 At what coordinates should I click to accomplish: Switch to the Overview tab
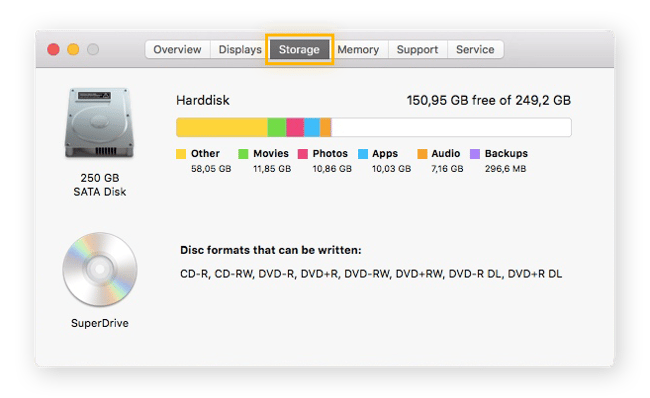tap(177, 50)
